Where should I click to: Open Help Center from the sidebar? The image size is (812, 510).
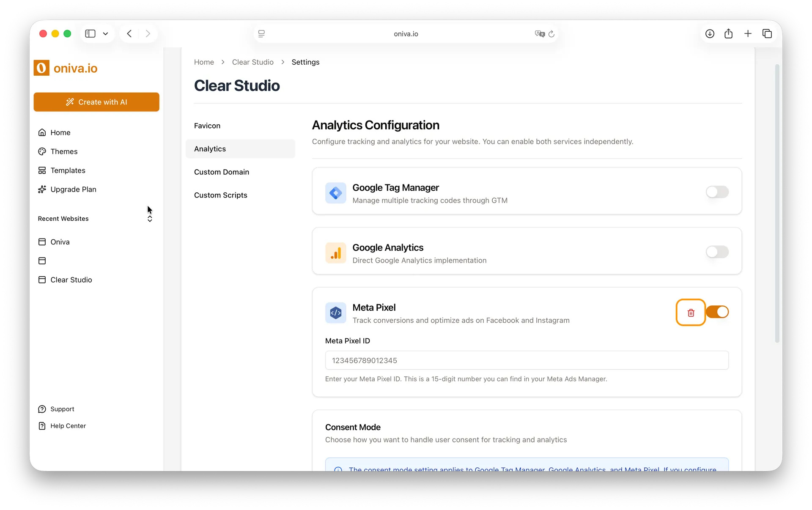(x=68, y=426)
